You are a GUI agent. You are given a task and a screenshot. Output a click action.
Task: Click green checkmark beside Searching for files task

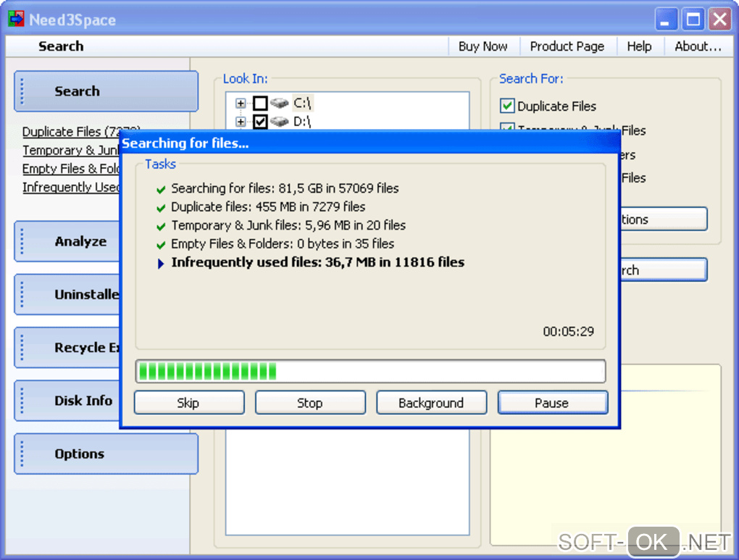point(161,189)
